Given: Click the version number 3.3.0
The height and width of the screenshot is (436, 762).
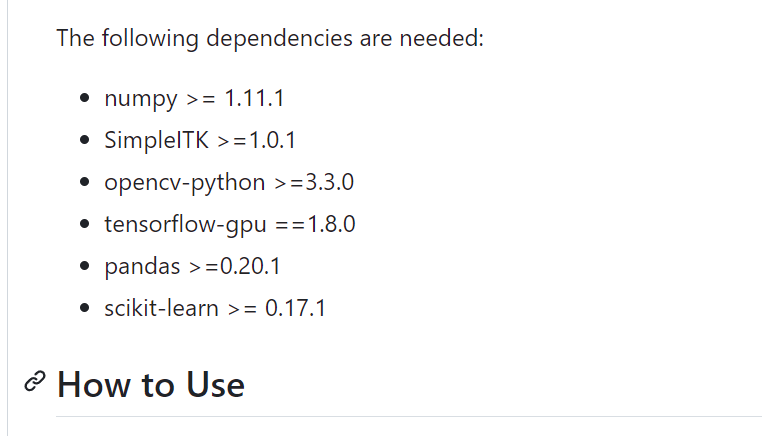Looking at the screenshot, I should point(329,182).
